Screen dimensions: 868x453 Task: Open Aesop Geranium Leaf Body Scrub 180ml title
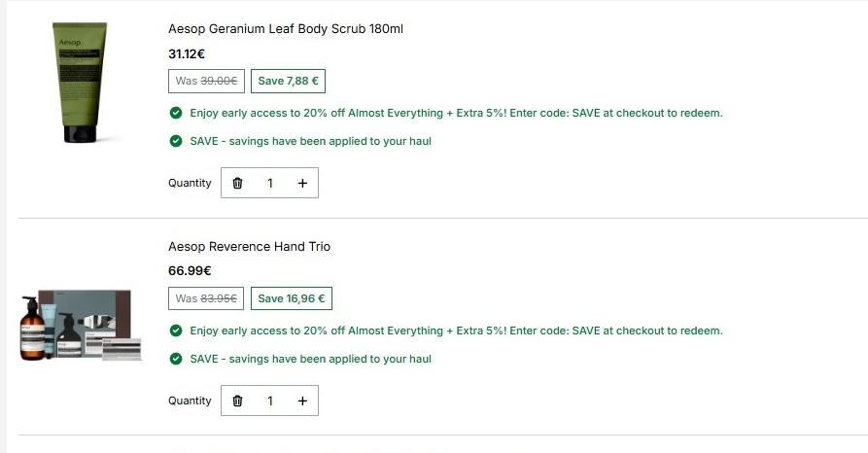(286, 29)
